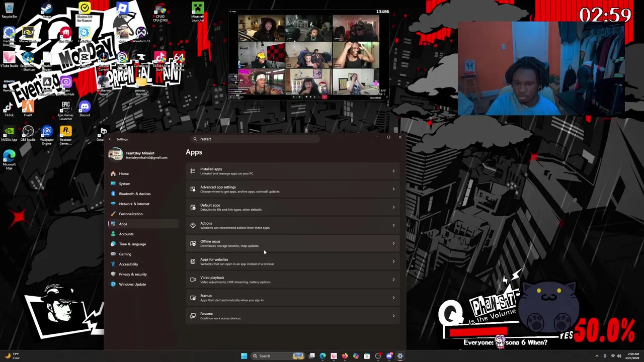The width and height of the screenshot is (644, 362).
Task: Click the Settings search box containing restart
Action: (x=256, y=139)
